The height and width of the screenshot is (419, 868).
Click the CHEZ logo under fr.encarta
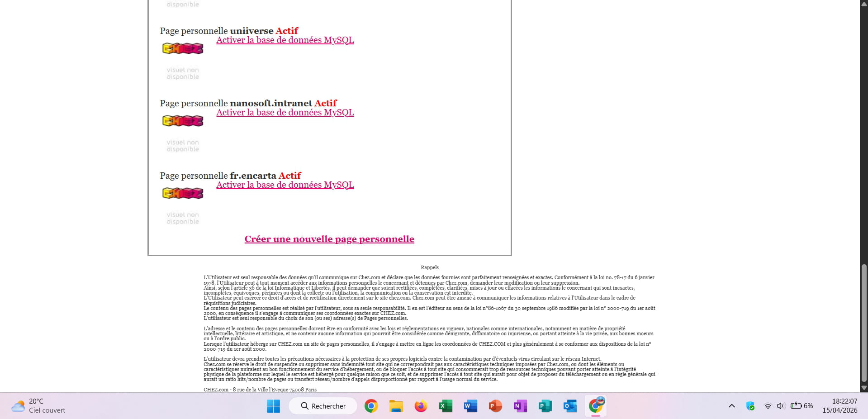[183, 193]
